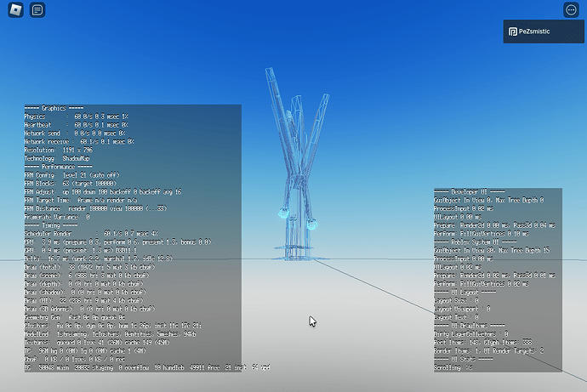Click the 'Clusters' line
This screenshot has width=587, height=392.
click(x=113, y=326)
